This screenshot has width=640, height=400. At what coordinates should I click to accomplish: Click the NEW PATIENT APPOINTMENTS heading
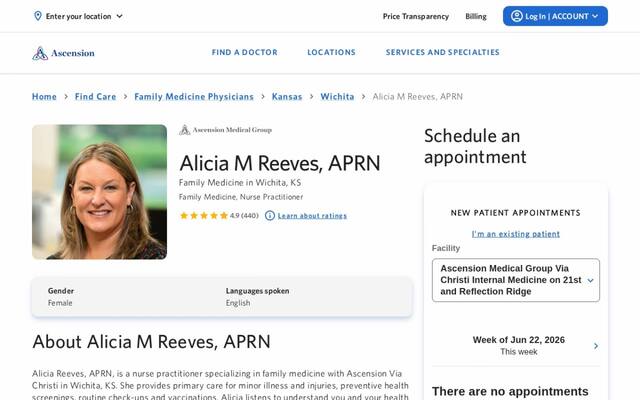[516, 213]
